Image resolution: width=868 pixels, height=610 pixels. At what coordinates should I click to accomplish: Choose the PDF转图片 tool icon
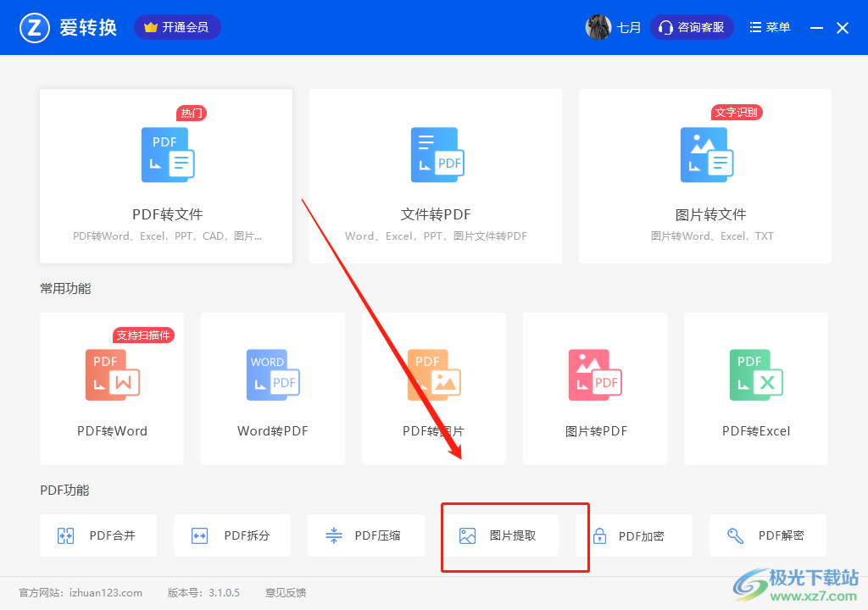433,375
